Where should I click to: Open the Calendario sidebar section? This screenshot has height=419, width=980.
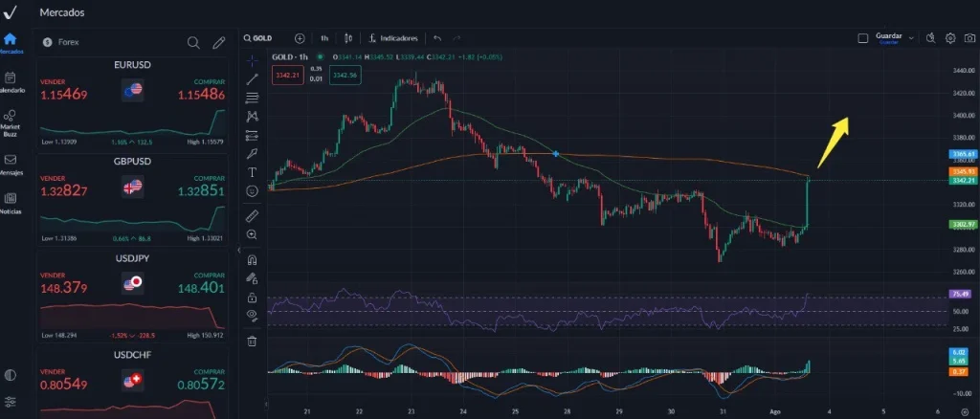coord(11,82)
